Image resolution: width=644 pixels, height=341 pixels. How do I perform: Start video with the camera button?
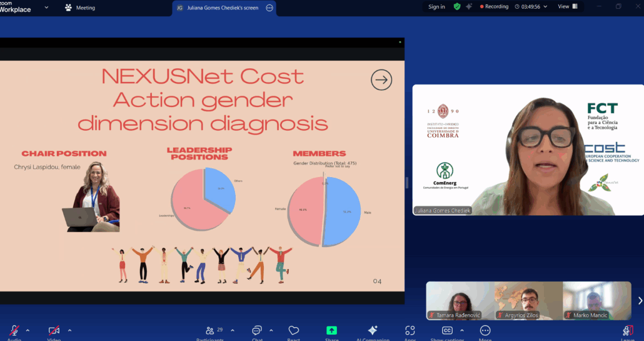pyautogui.click(x=54, y=330)
